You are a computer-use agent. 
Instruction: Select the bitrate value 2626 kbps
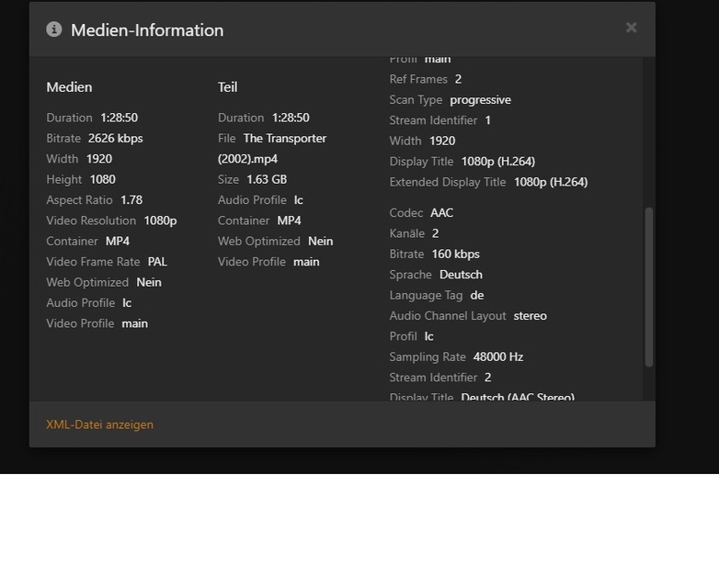[x=116, y=139]
